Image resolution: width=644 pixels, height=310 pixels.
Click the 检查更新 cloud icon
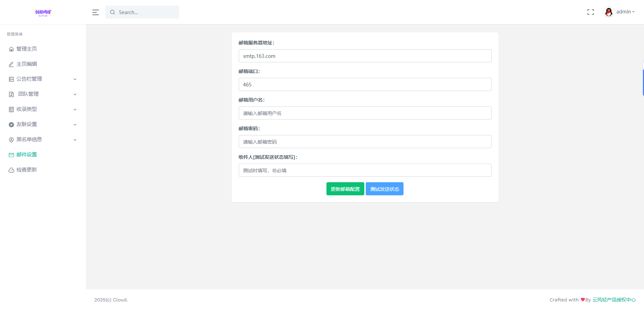(x=11, y=169)
